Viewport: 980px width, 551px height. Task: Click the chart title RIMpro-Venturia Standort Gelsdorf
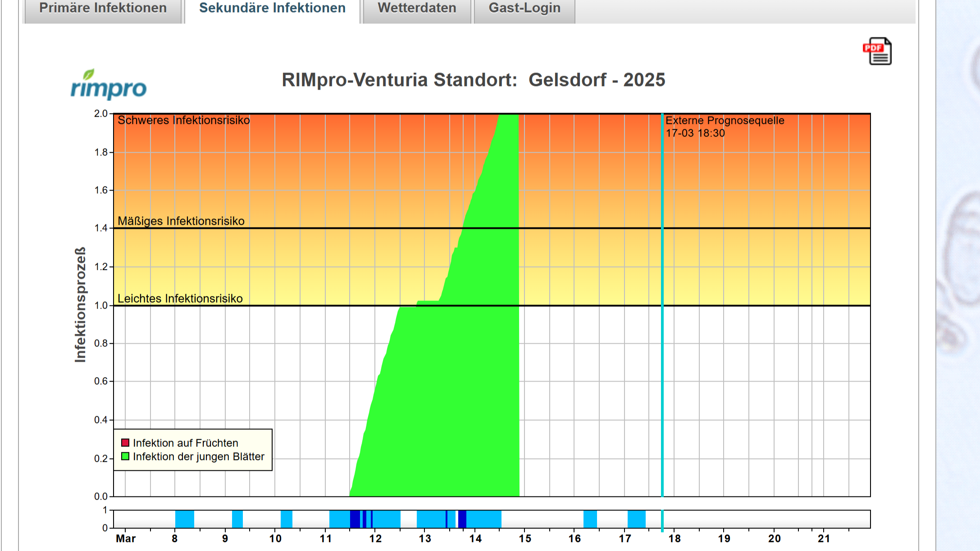point(474,80)
